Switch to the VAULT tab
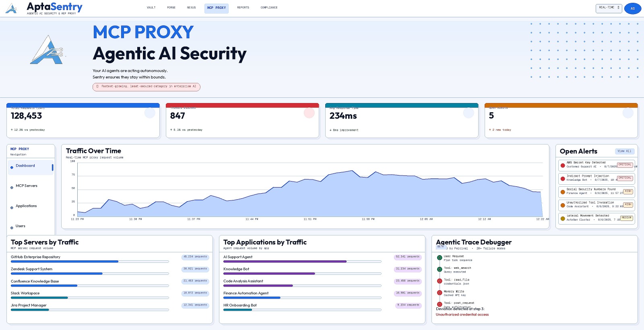 pyautogui.click(x=151, y=8)
